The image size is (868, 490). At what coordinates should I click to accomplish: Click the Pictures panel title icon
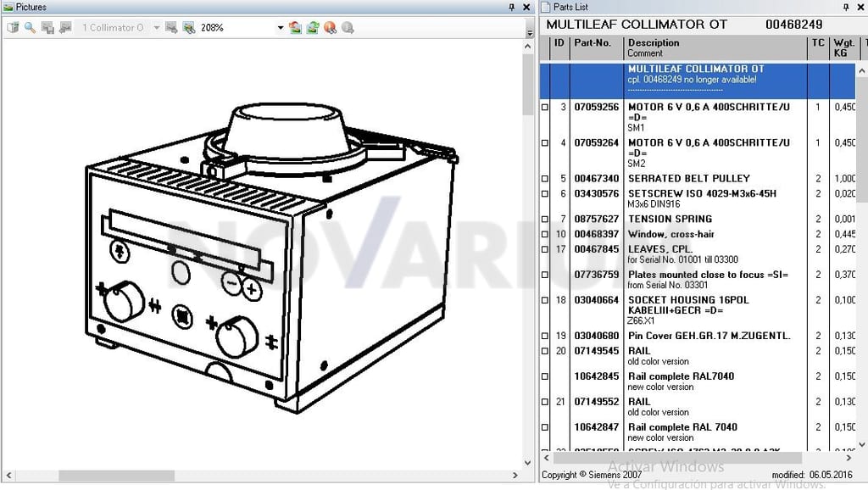click(8, 7)
